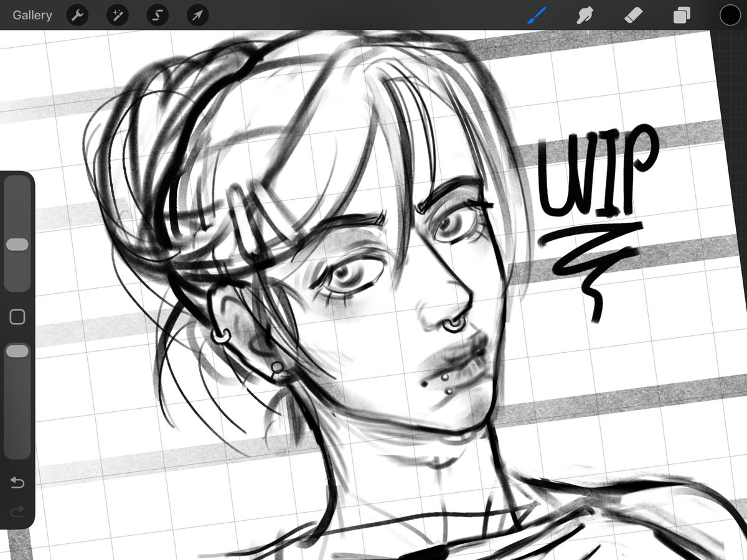
Task: Open the Gallery view
Action: [32, 15]
